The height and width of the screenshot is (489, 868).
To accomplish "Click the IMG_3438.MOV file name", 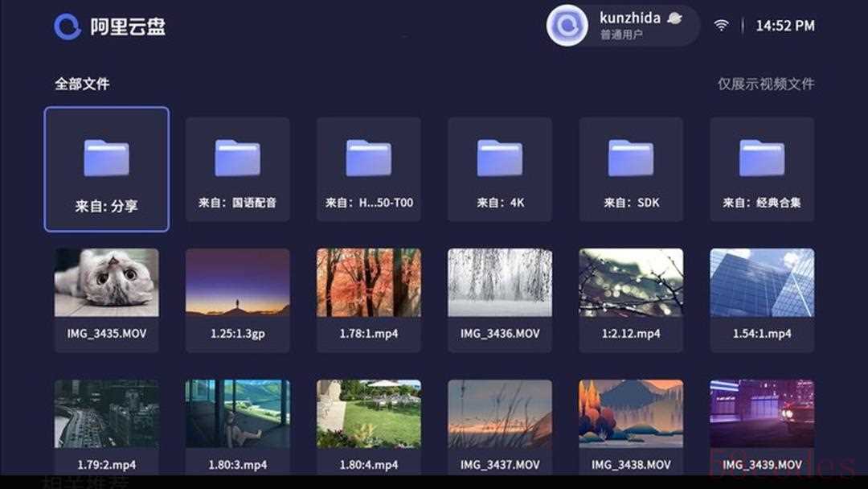I will [631, 465].
